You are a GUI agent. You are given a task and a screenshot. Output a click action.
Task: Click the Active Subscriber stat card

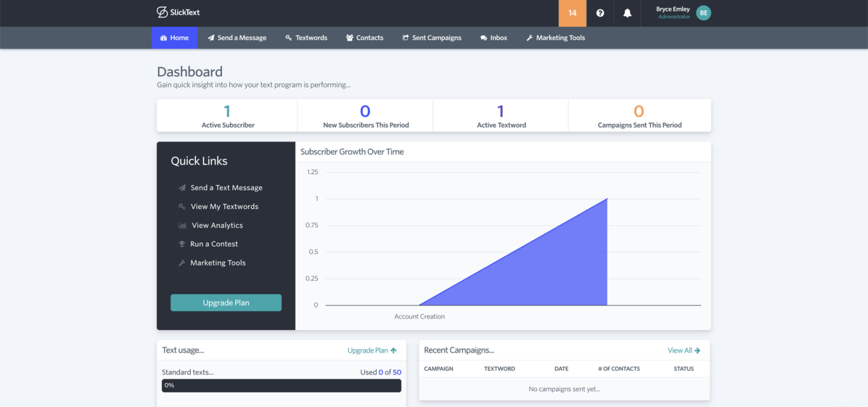coord(228,115)
